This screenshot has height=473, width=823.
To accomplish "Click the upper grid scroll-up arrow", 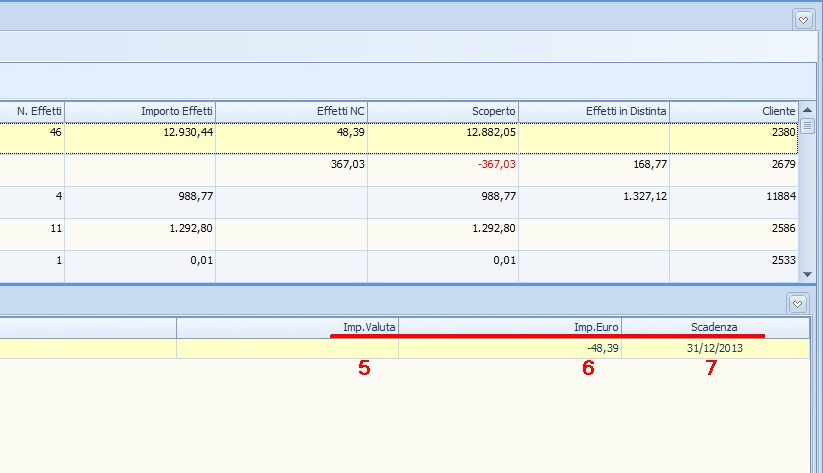I will (807, 110).
